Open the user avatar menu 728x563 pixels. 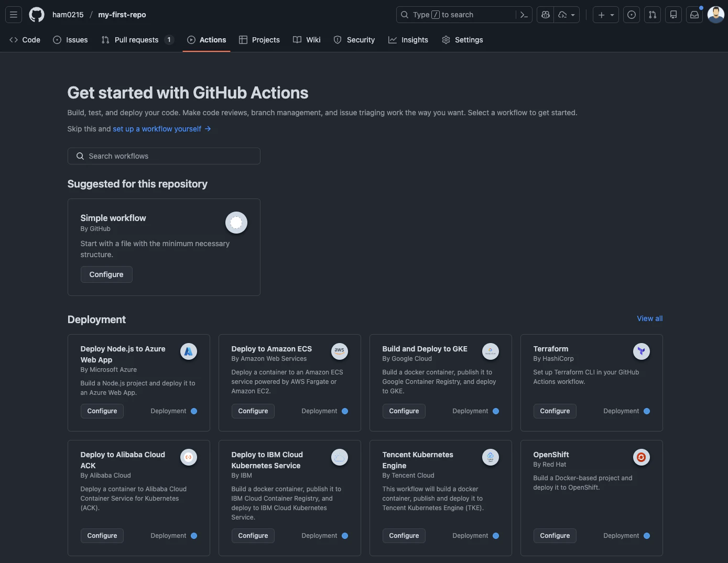pos(715,15)
